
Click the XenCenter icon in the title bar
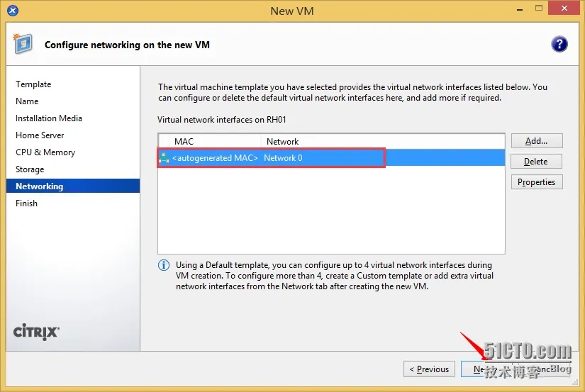pyautogui.click(x=13, y=11)
